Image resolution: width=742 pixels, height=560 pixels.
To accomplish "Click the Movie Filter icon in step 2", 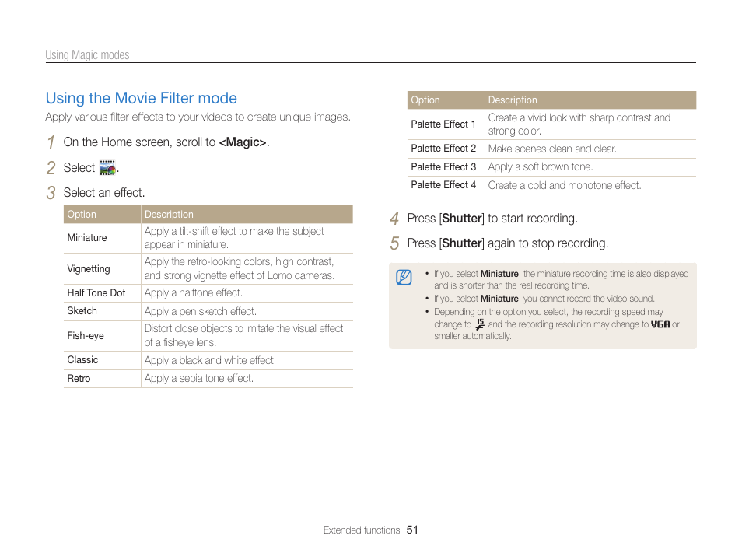I will 108,167.
